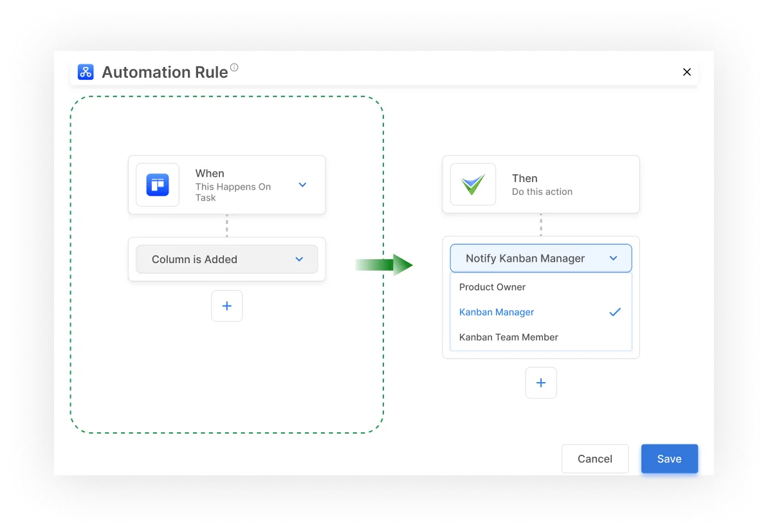Click the green arrow between conditions and actions
The height and width of the screenshot is (532, 768).
point(385,264)
